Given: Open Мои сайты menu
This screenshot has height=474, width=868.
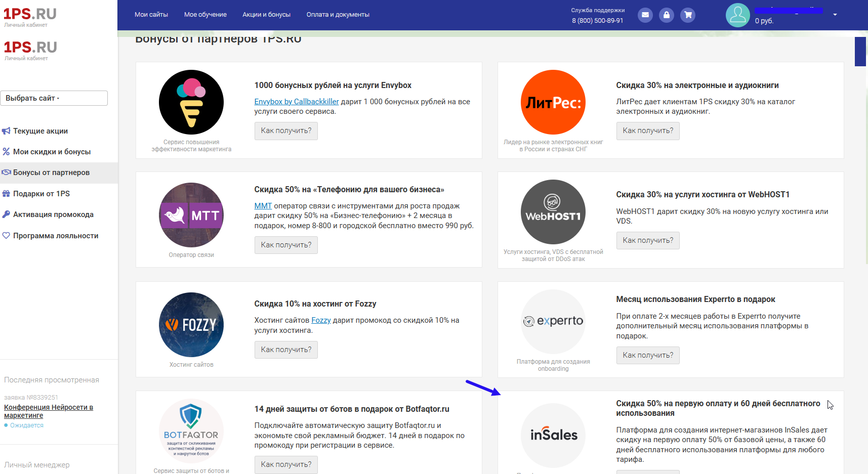Looking at the screenshot, I should pyautogui.click(x=151, y=15).
